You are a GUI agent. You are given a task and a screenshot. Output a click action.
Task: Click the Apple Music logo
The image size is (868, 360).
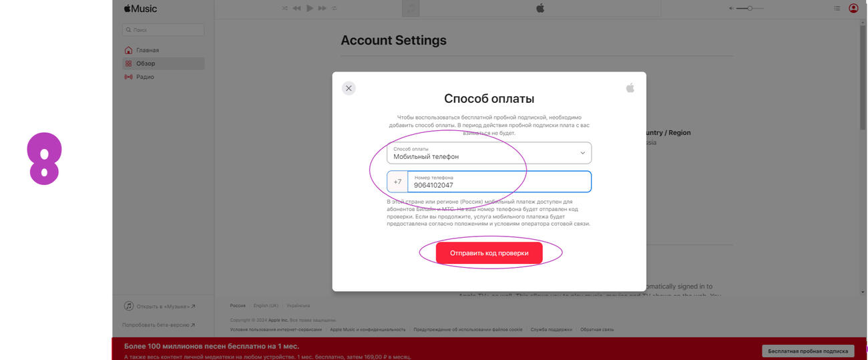click(x=140, y=9)
